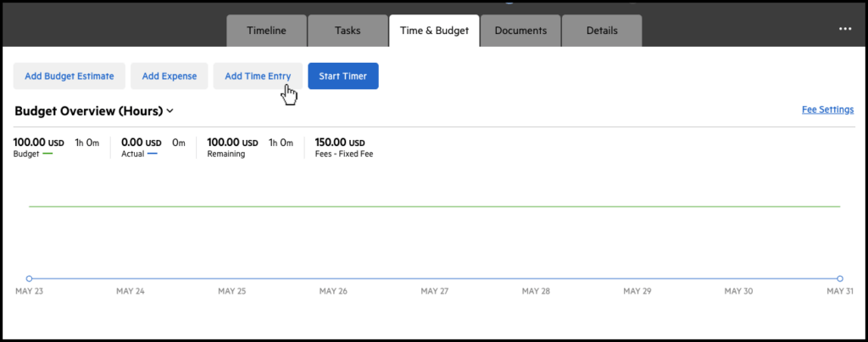Start the timer with Start Timer
The image size is (868, 342).
(342, 76)
